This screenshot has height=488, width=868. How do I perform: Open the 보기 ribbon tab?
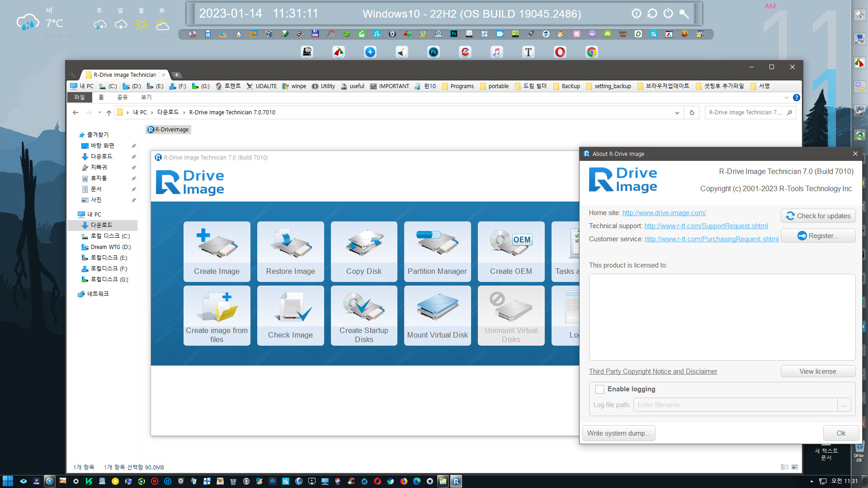(146, 97)
